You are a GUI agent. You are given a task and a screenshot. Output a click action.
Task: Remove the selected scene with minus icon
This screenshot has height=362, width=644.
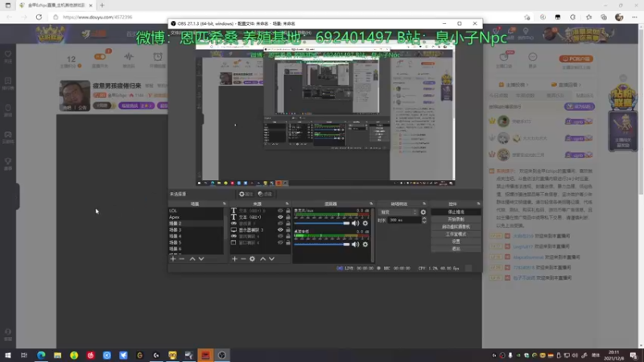[182, 259]
